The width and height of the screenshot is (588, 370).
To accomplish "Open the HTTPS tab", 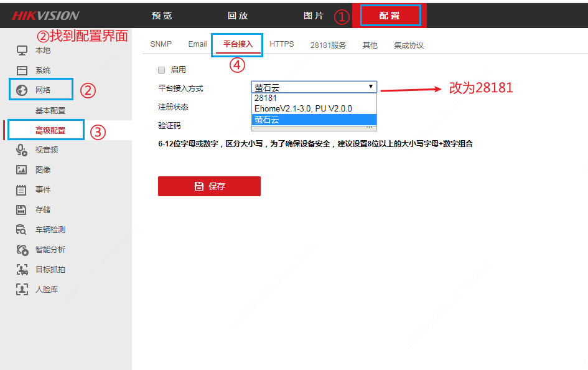I will (x=282, y=44).
